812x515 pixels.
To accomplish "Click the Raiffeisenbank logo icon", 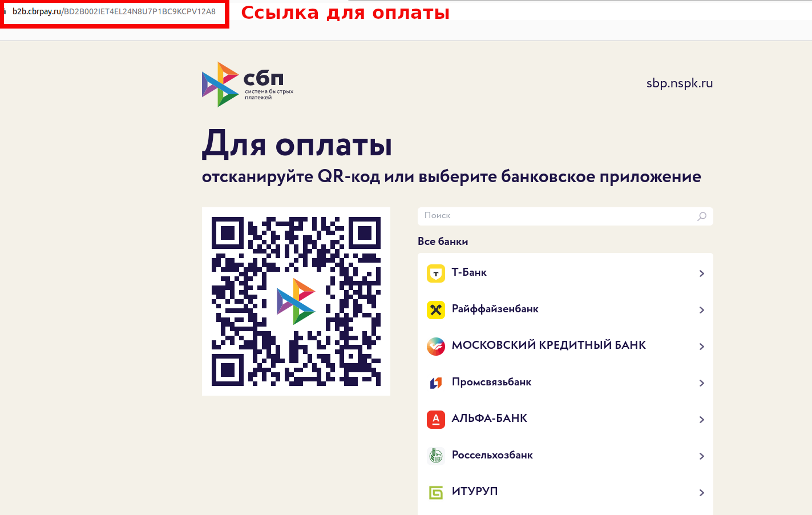I will coord(435,310).
